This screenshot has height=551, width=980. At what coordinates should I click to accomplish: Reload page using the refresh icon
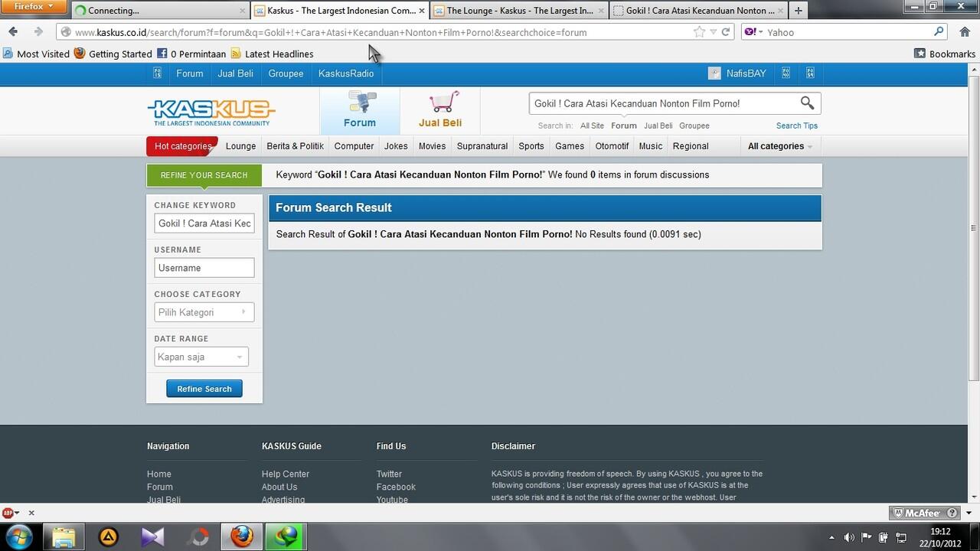click(x=726, y=32)
